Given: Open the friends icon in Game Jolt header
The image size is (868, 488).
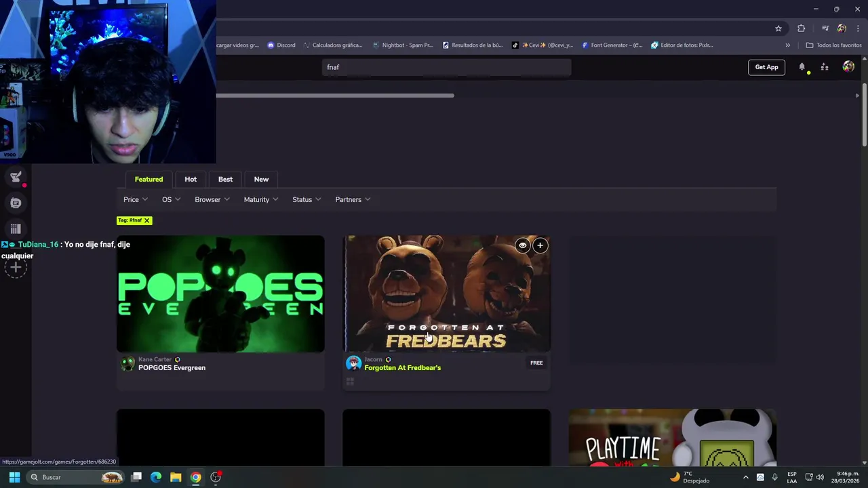Looking at the screenshot, I should pos(825,67).
